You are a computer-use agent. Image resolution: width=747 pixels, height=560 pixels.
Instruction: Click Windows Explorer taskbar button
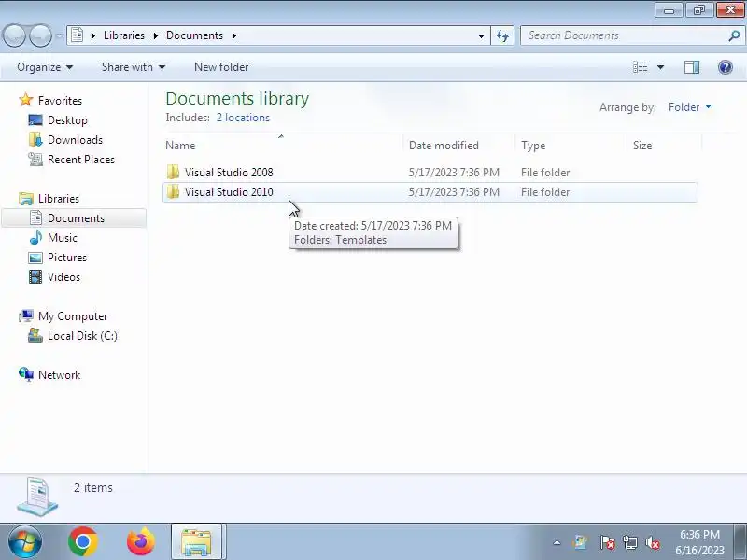tap(196, 541)
